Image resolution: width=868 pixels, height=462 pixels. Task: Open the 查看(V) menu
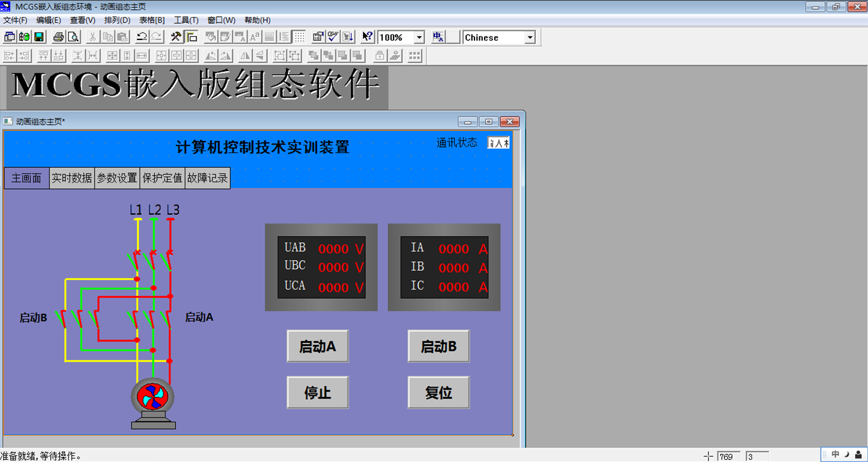click(83, 20)
